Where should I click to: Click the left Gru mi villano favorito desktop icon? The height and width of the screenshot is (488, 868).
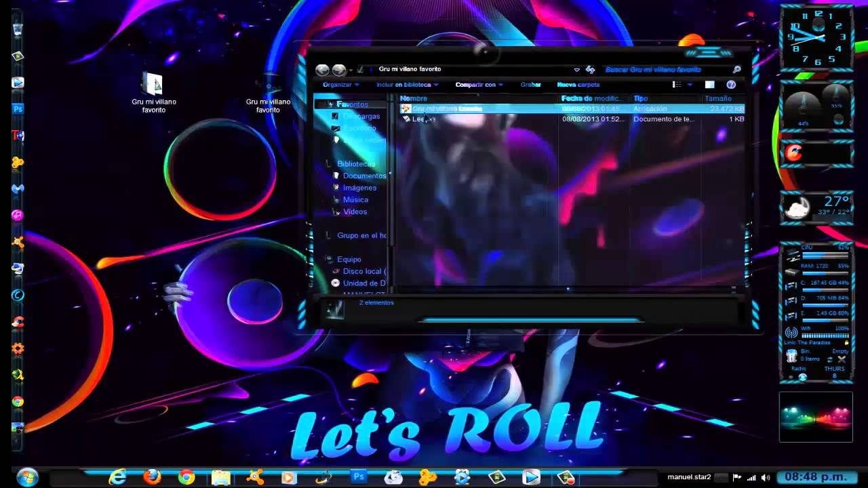point(154,93)
